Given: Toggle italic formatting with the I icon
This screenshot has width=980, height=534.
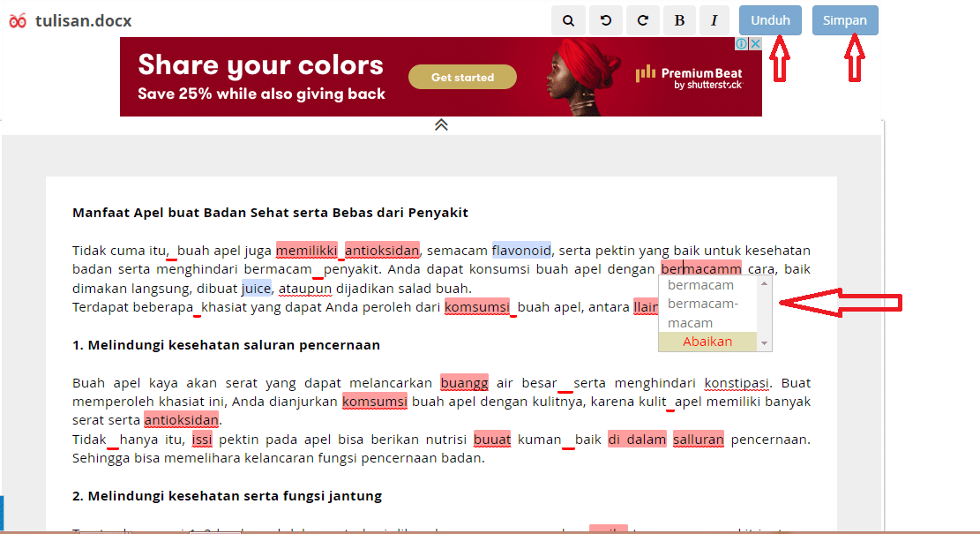Looking at the screenshot, I should 715,19.
